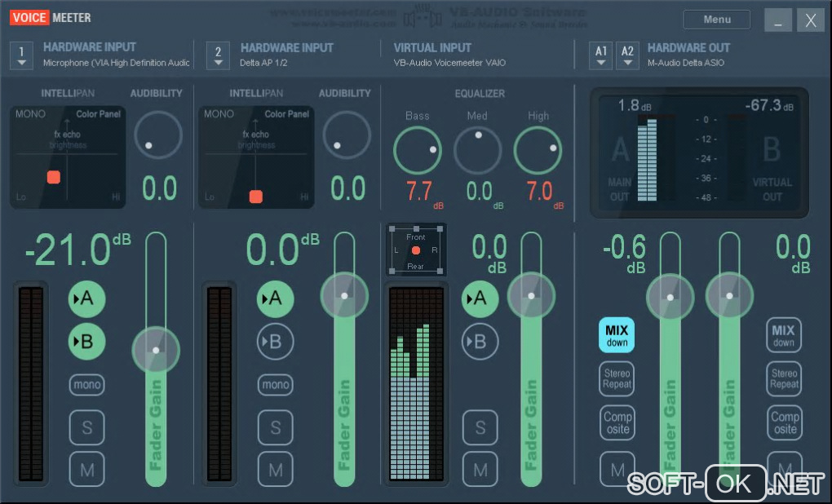Image resolution: width=832 pixels, height=504 pixels.
Task: Open the A1 hardware output selector
Action: tap(600, 55)
